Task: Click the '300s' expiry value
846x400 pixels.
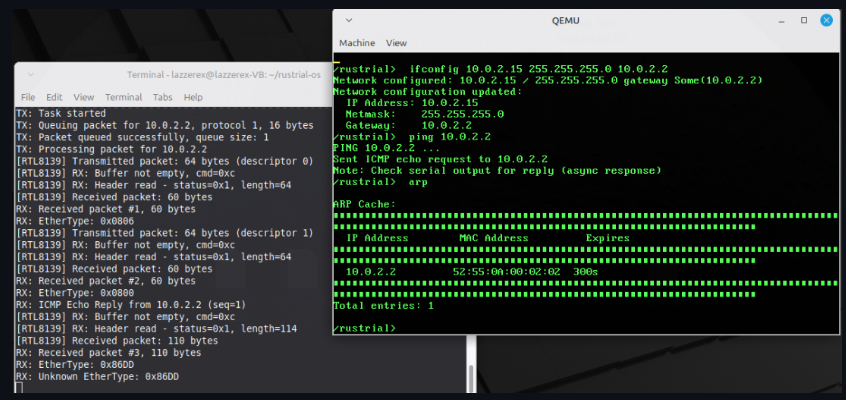Action: 585,272
